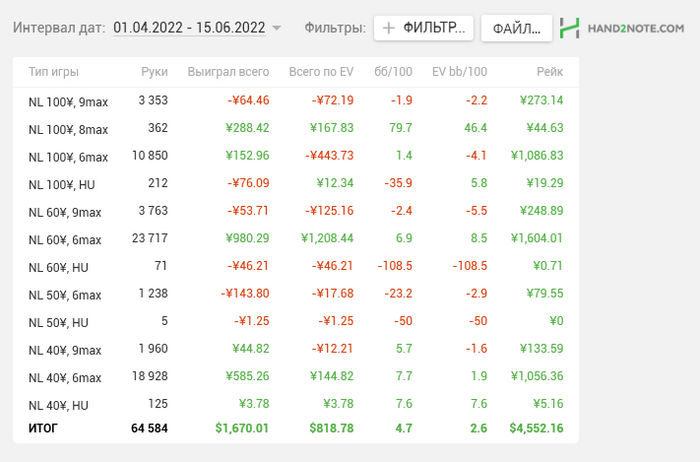Select the NL 50¥, HU row
Image resolution: width=700 pixels, height=462 pixels.
click(x=296, y=321)
